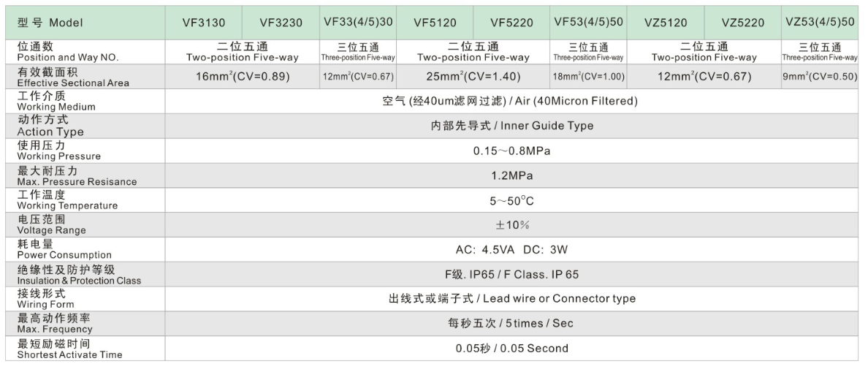Click the VZ5120 column header

coord(666,23)
